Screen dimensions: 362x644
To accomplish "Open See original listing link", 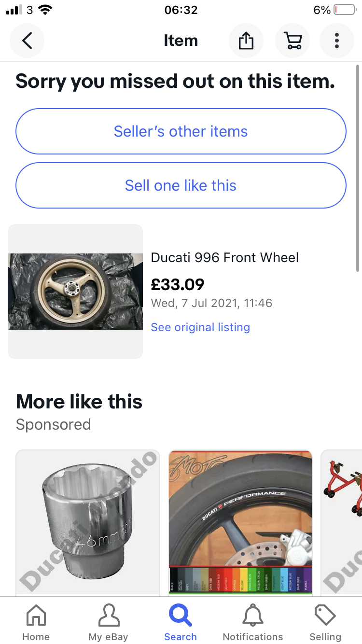I will (200, 327).
